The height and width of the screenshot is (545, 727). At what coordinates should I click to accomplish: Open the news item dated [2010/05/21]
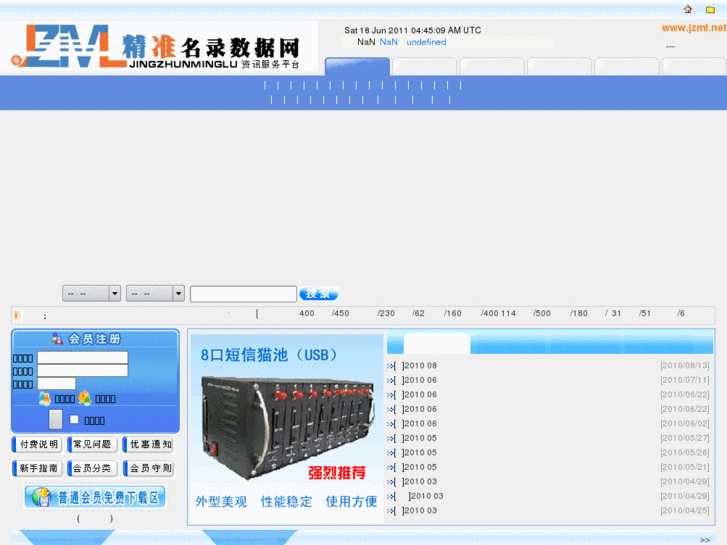(548, 467)
